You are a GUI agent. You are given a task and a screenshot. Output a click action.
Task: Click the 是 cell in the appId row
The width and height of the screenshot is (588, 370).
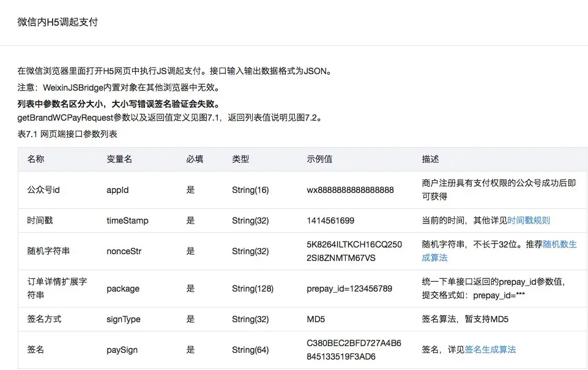tap(190, 190)
